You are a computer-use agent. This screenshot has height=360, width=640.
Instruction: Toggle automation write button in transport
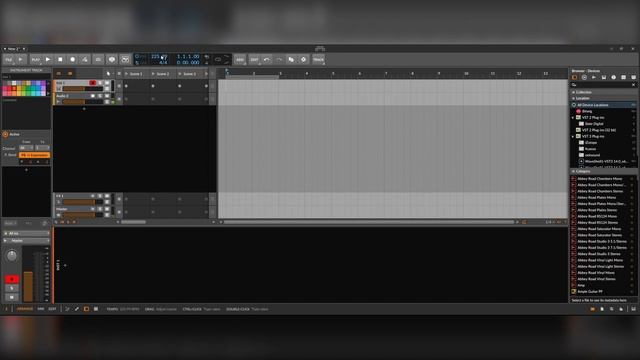point(85,60)
